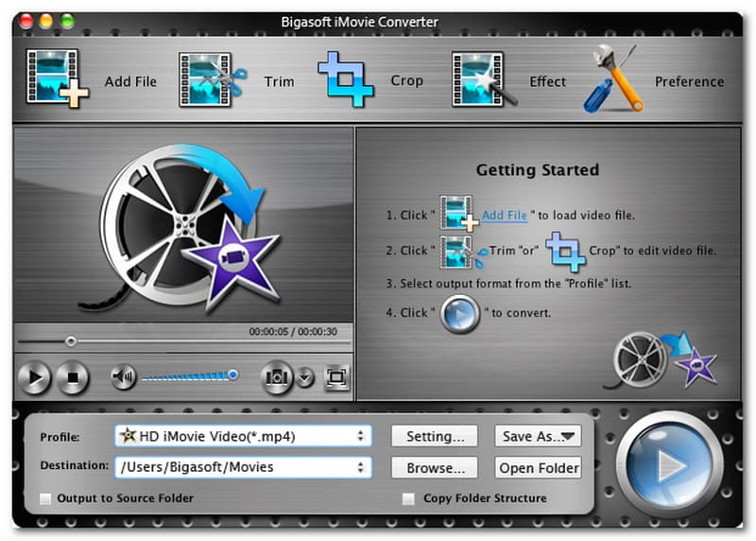756x541 pixels.
Task: Enable Output to Source Folder
Action: [x=45, y=498]
